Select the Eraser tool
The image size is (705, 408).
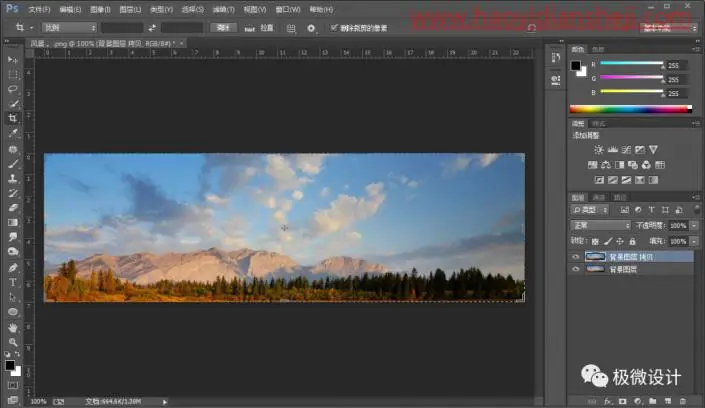click(13, 208)
